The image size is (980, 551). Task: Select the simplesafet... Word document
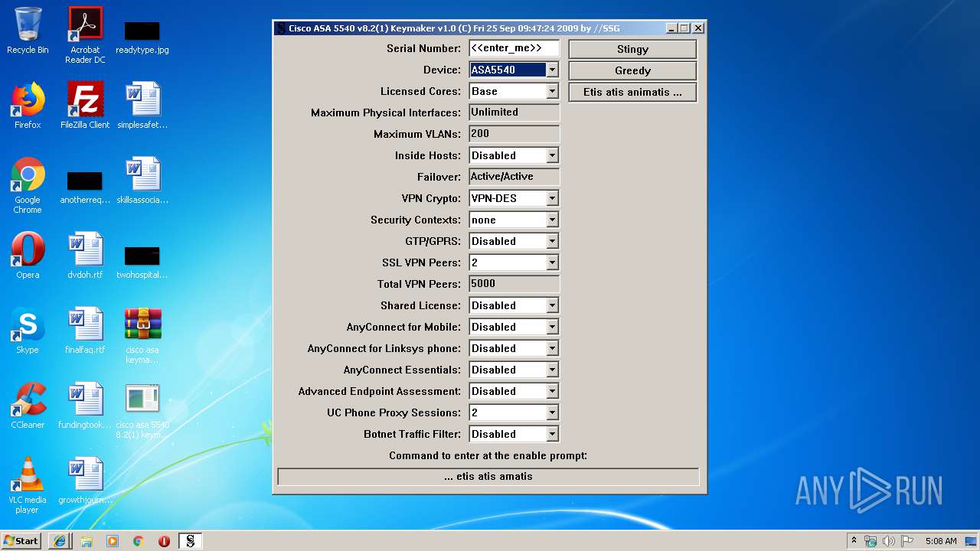(142, 106)
